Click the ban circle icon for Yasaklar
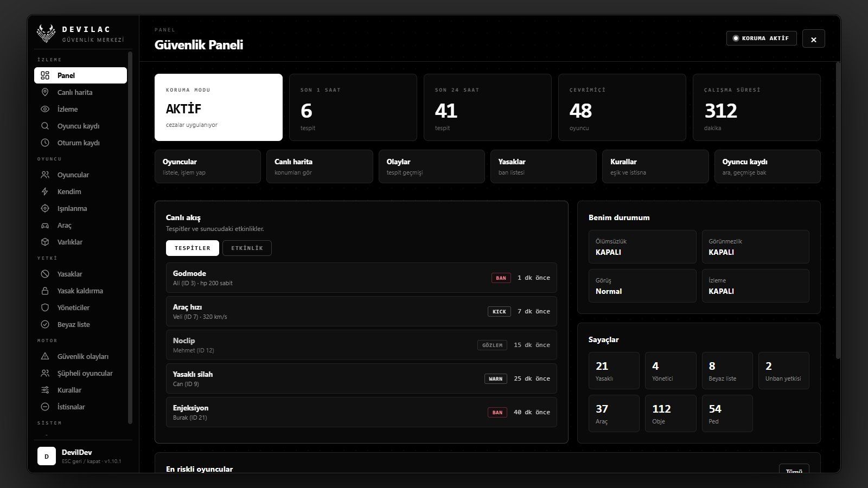The width and height of the screenshot is (868, 488). coord(45,274)
